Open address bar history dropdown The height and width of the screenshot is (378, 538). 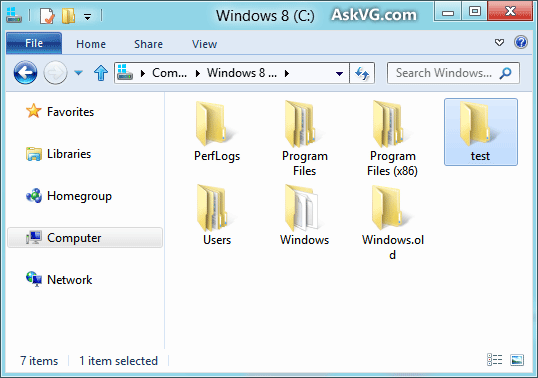pos(339,73)
